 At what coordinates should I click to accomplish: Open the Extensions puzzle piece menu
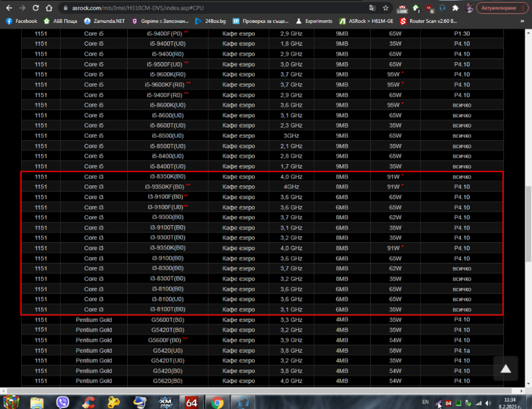coord(455,8)
